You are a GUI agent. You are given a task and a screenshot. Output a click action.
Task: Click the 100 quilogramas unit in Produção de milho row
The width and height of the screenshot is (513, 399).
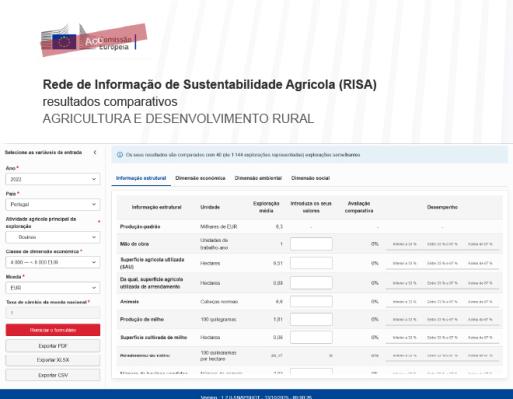tap(218, 319)
